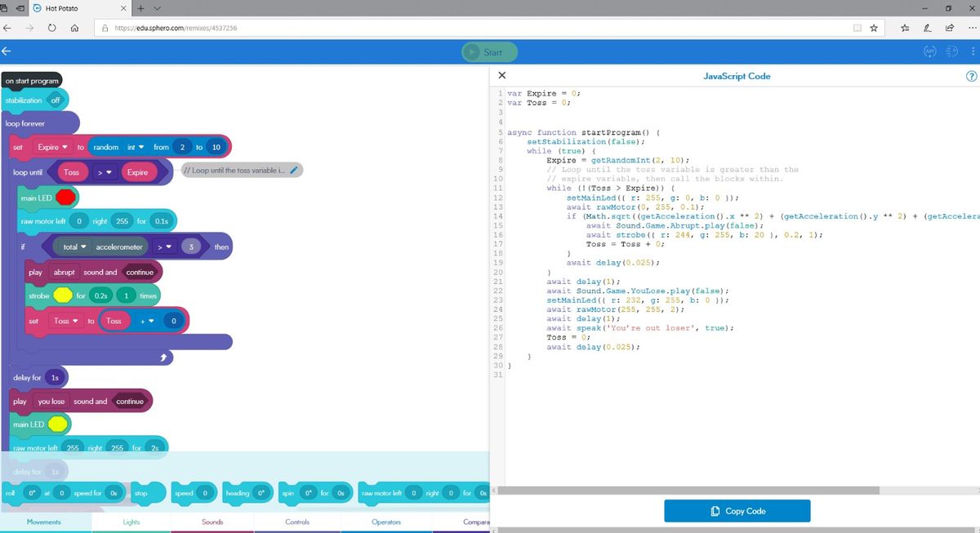The image size is (980, 533).
Task: Open the sensor data streaming icon
Action: point(951,51)
